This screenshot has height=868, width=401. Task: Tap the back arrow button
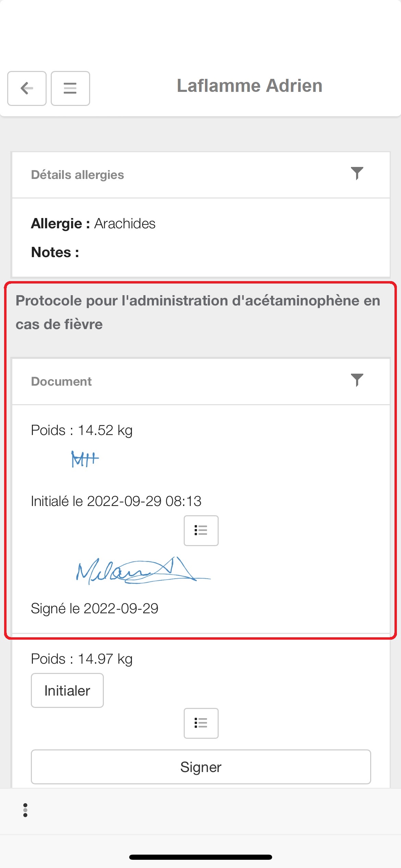pos(27,88)
